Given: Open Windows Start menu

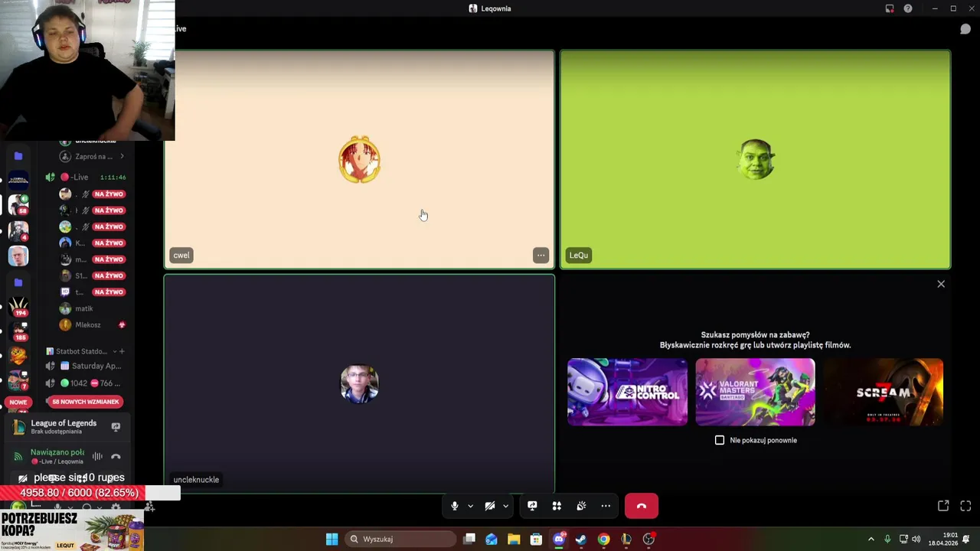Looking at the screenshot, I should click(332, 539).
